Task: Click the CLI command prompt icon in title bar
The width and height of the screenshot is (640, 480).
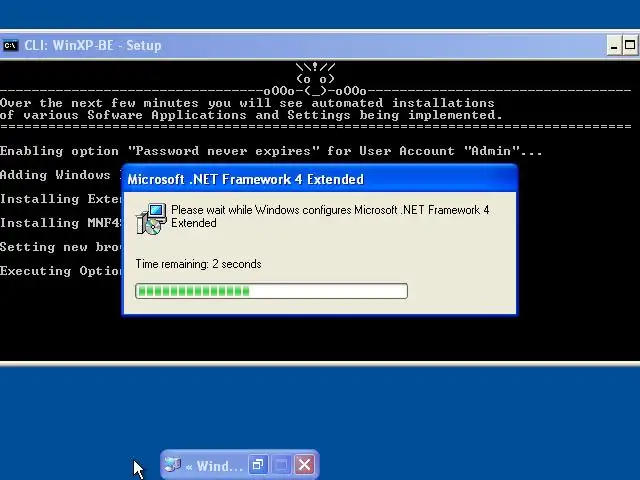Action: [10, 45]
